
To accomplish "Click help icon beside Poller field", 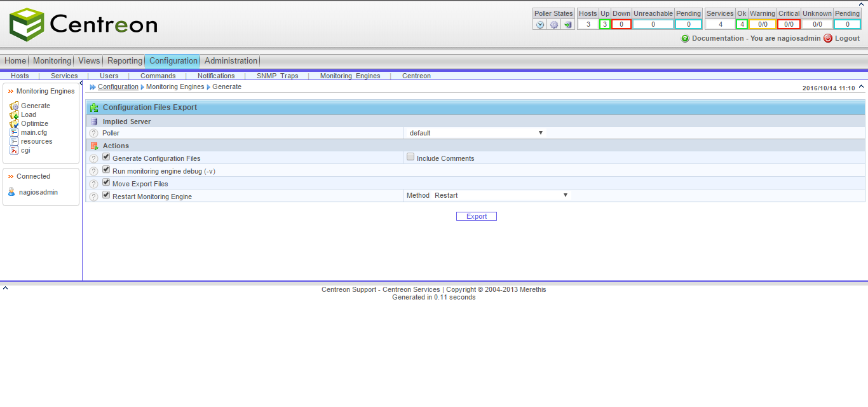I will pos(94,134).
